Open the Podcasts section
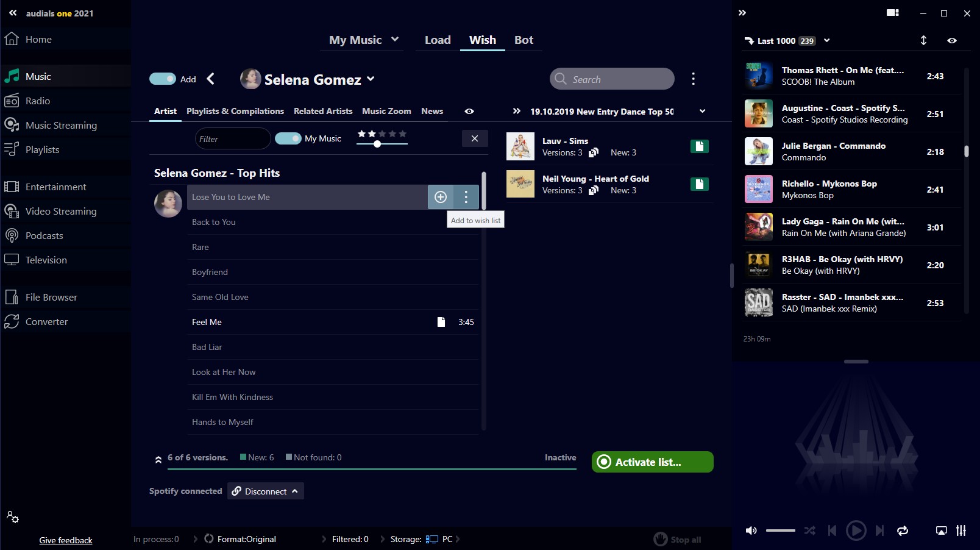 (44, 235)
